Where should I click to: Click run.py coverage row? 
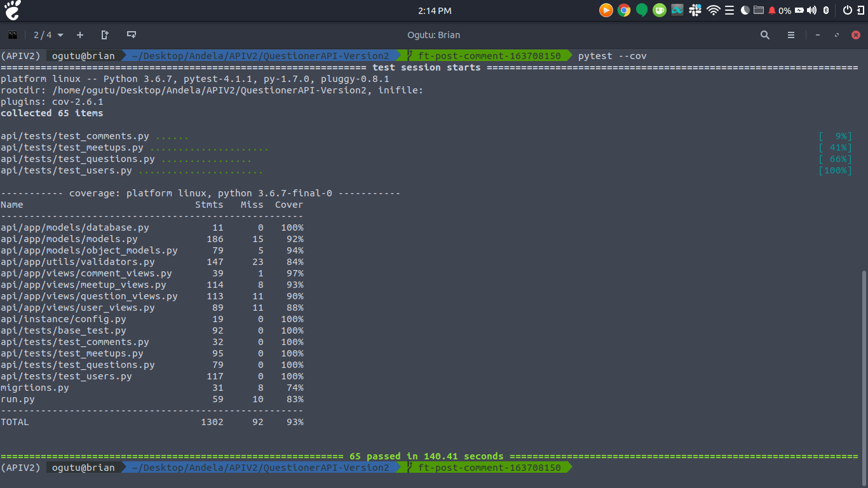coord(152,399)
